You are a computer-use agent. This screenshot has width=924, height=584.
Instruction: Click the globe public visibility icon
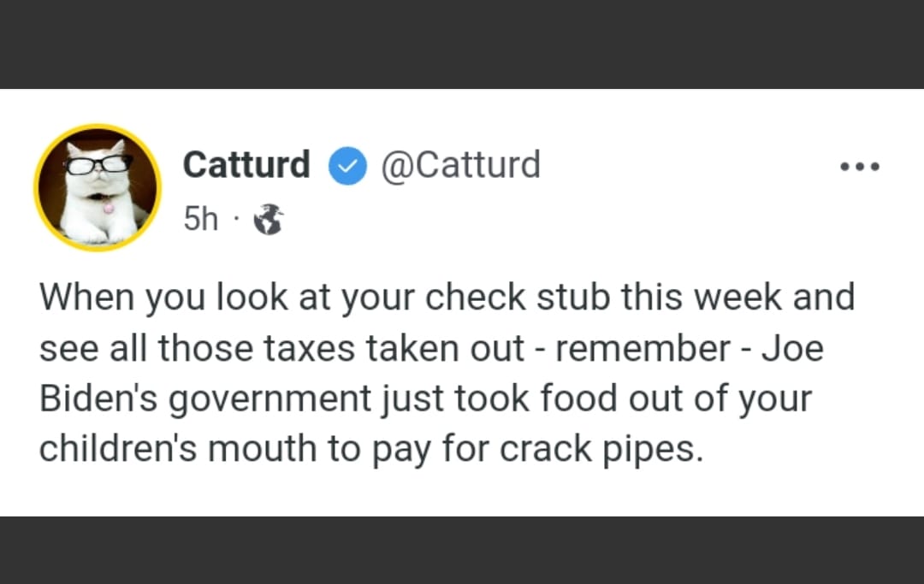click(269, 221)
